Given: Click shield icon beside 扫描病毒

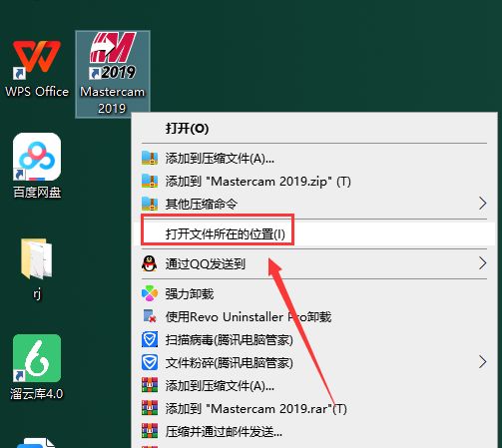Looking at the screenshot, I should point(150,339).
